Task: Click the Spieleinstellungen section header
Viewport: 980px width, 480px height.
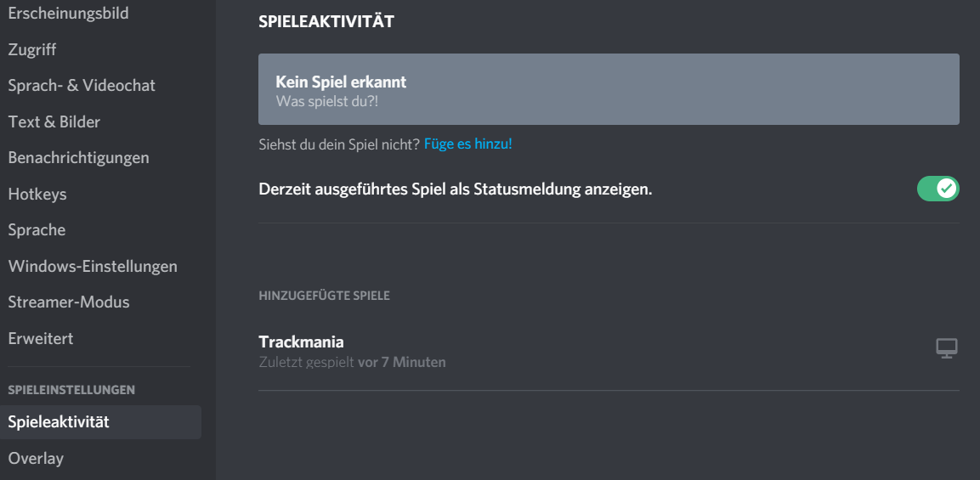Action: click(71, 390)
